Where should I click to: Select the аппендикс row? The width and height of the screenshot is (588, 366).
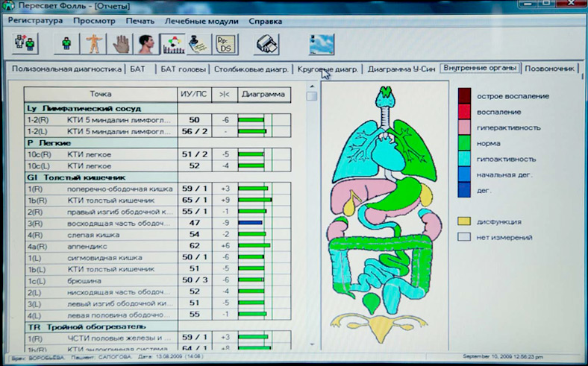[157, 246]
